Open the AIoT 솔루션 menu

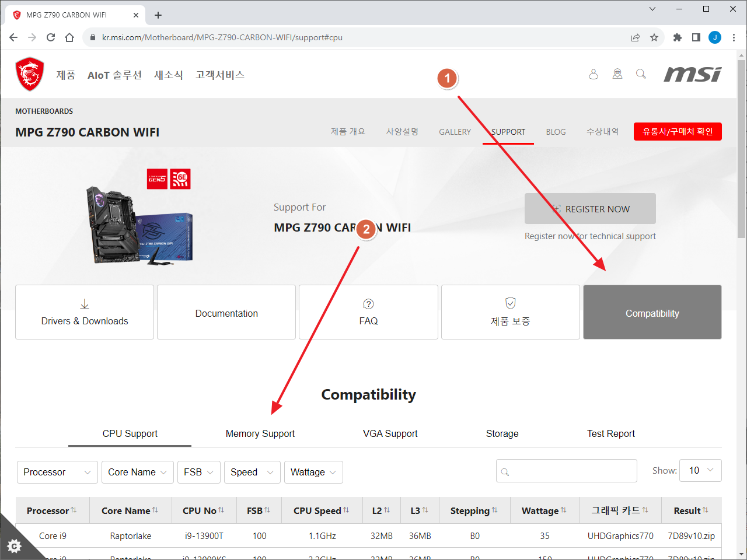pyautogui.click(x=115, y=75)
